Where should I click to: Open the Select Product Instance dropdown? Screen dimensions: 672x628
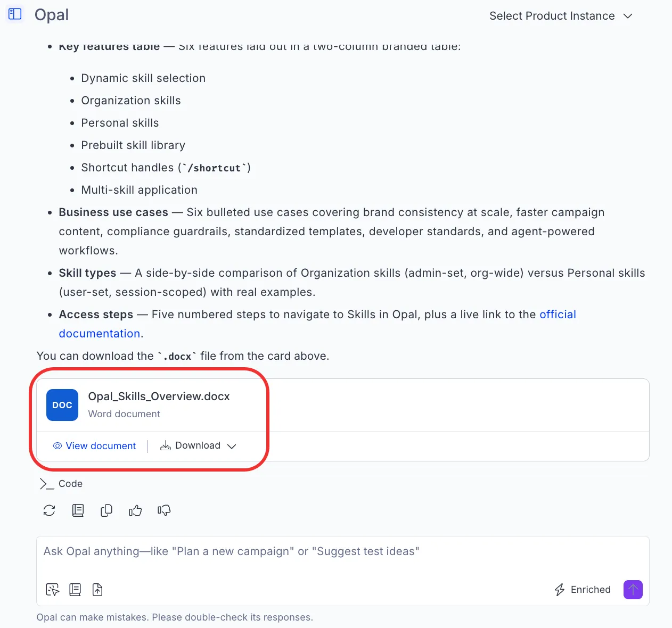point(561,16)
